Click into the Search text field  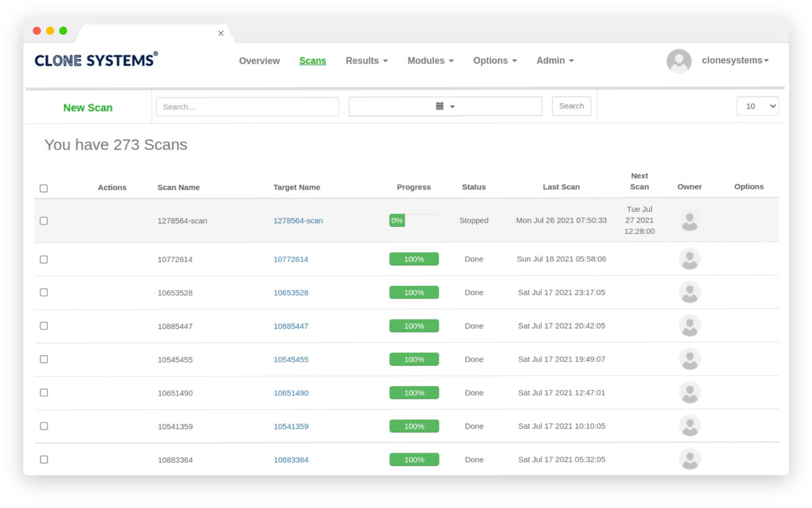[x=247, y=107]
